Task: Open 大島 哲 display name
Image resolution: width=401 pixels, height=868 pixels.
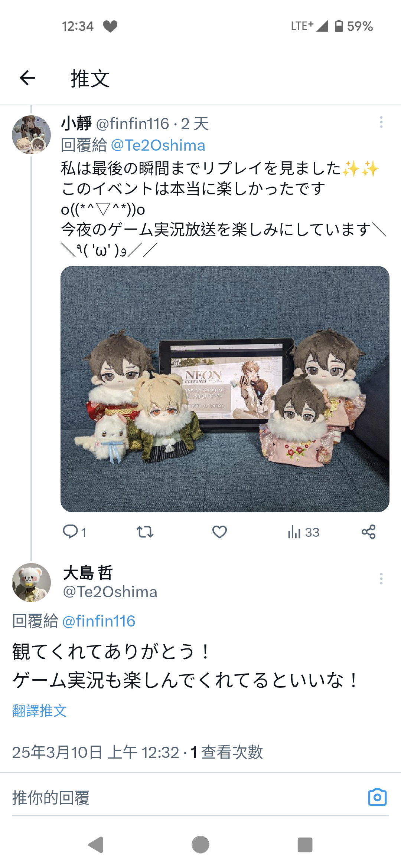Action: pos(88,573)
